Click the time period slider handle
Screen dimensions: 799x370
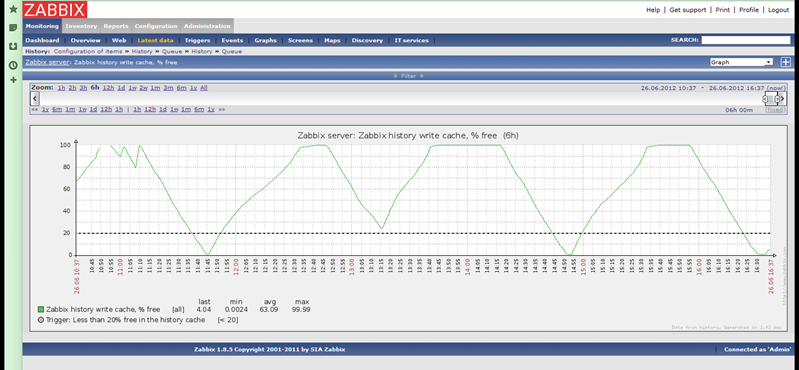click(x=771, y=98)
